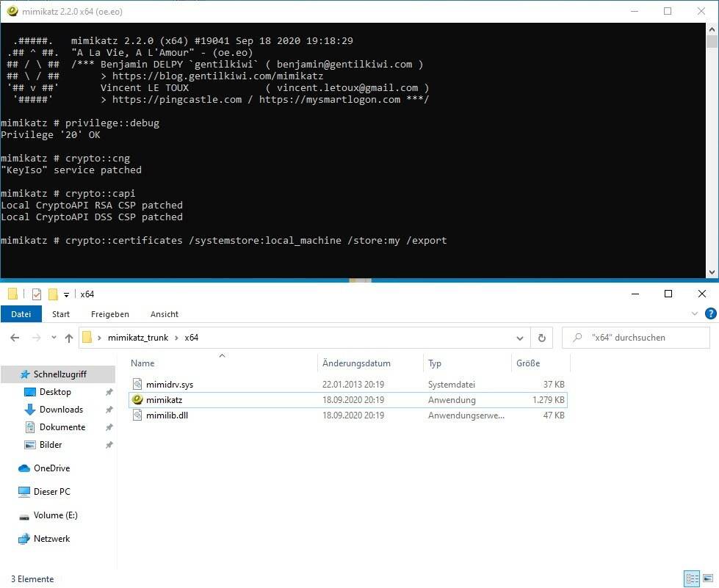Click the properties icon in quick access toolbar
The width and height of the screenshot is (719, 588).
[x=37, y=294]
